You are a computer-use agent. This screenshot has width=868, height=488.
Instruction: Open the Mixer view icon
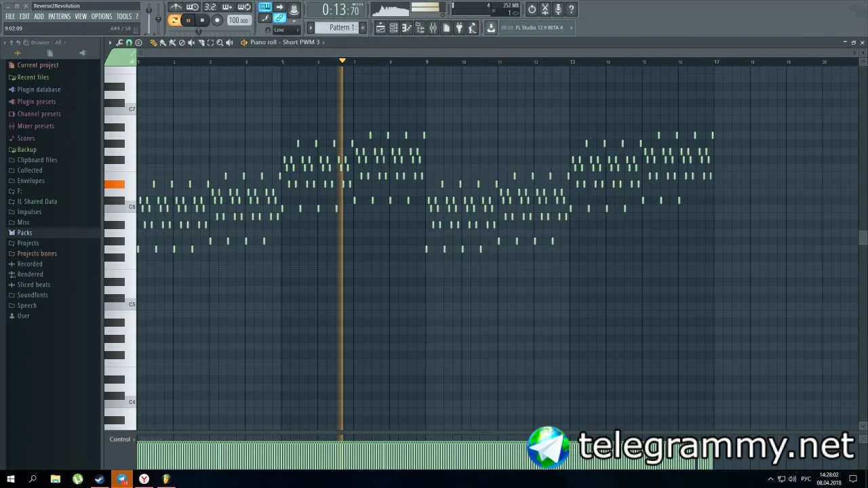coord(433,28)
